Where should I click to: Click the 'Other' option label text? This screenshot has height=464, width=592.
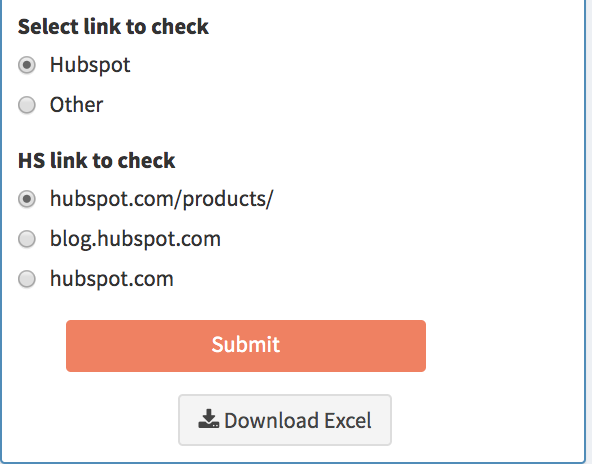pos(76,105)
